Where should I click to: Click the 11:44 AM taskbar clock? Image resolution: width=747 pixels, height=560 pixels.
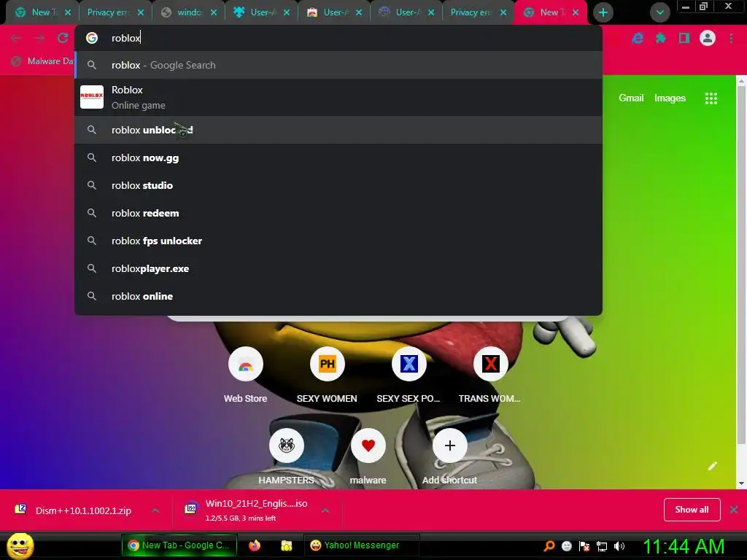point(684,546)
